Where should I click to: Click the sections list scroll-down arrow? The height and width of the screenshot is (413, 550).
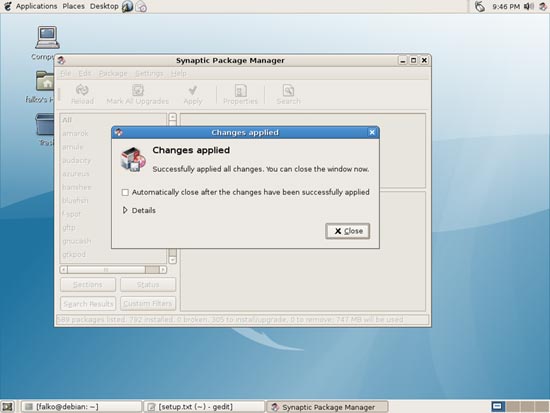(173, 260)
